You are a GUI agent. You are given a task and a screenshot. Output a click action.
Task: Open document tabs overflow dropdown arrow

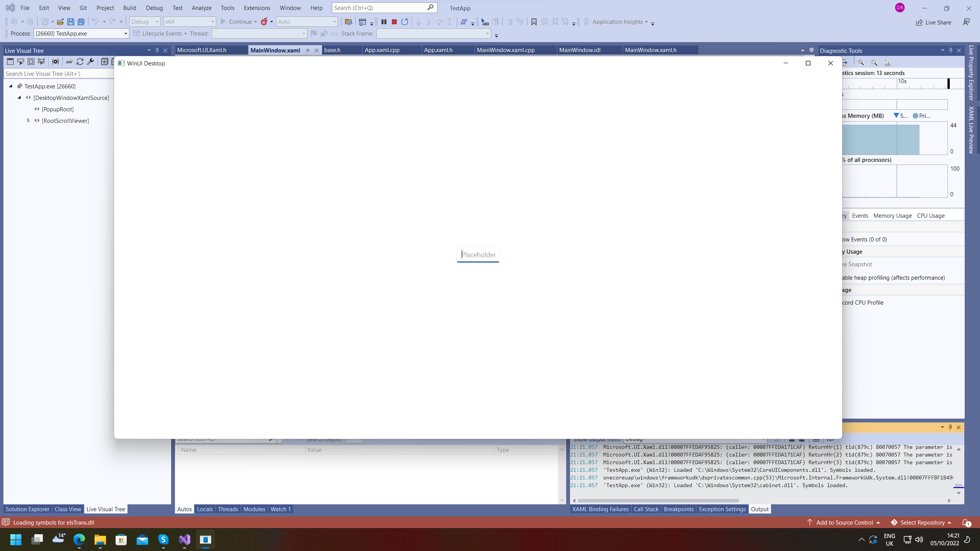802,51
